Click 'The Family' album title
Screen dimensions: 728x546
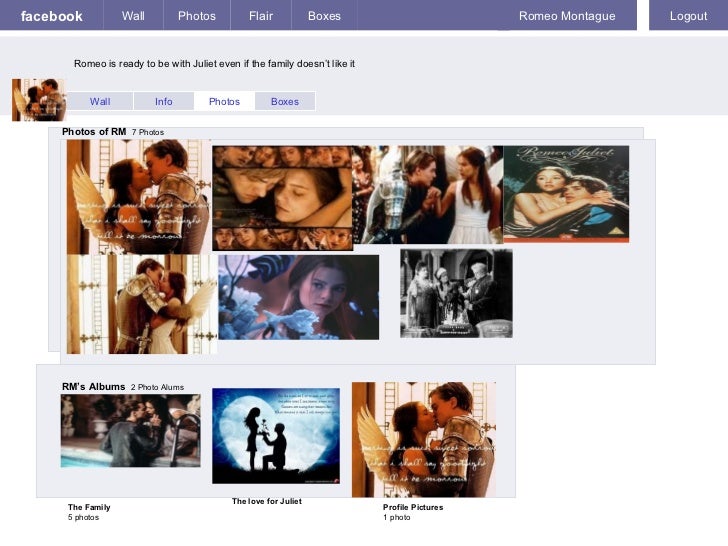click(89, 507)
